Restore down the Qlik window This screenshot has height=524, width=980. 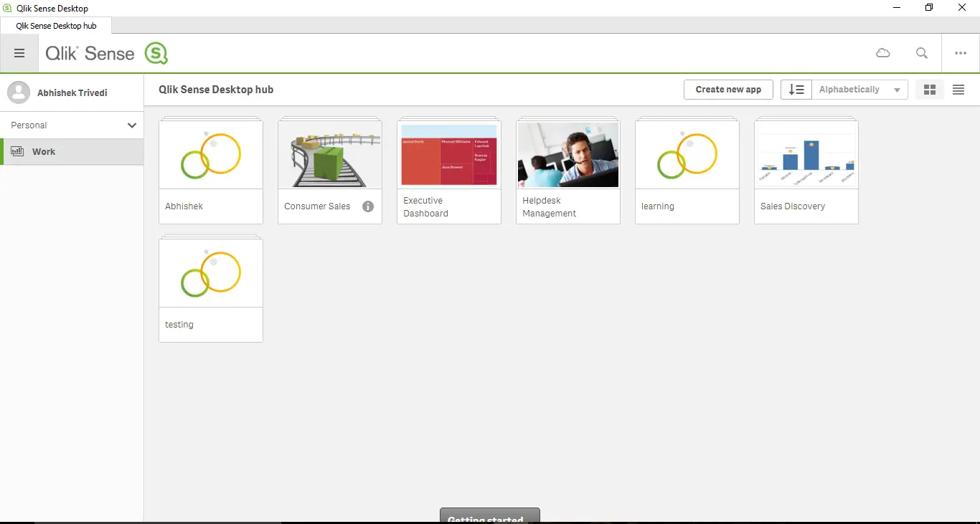[x=929, y=8]
